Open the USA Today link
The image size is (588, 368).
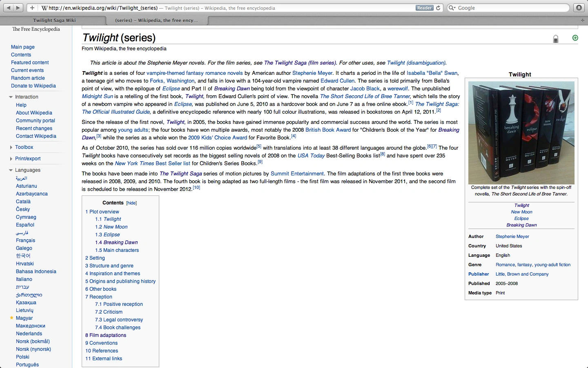311,156
